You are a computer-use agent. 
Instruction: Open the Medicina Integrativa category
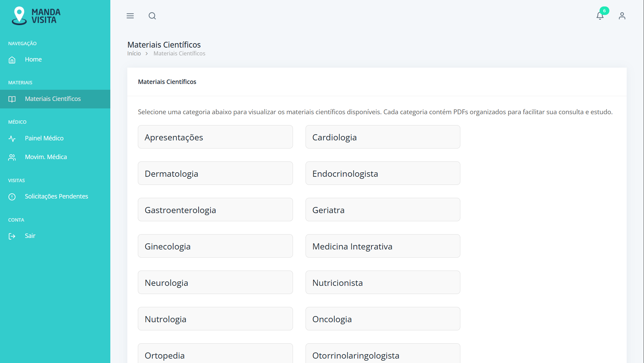[383, 246]
